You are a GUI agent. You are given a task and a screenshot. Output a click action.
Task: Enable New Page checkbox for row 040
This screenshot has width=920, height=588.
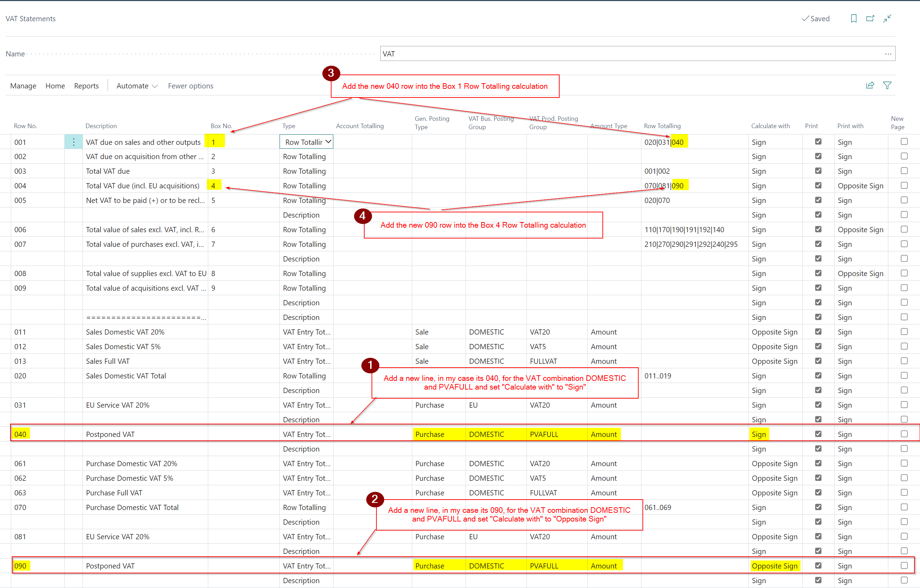[904, 434]
